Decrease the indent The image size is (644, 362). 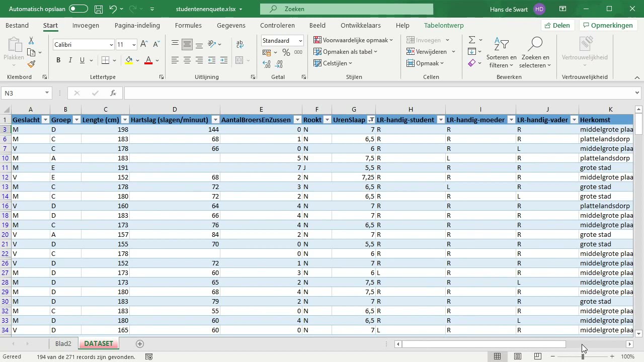click(212, 60)
